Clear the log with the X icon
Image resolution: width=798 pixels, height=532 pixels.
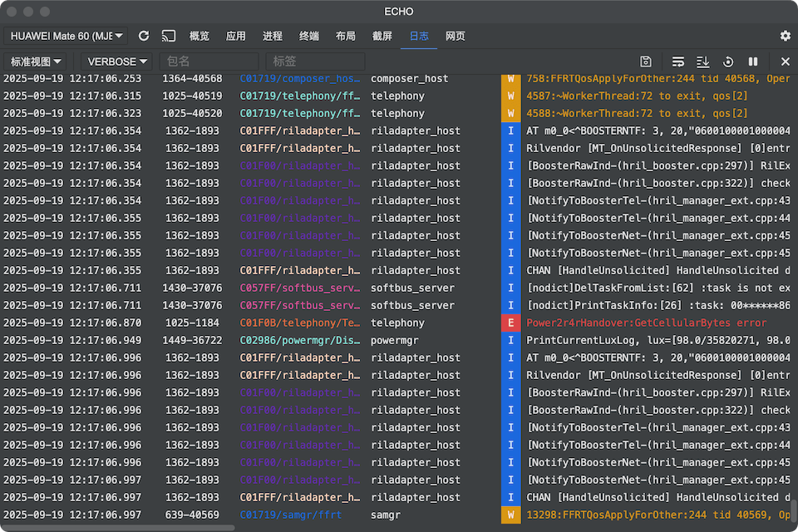coord(786,62)
